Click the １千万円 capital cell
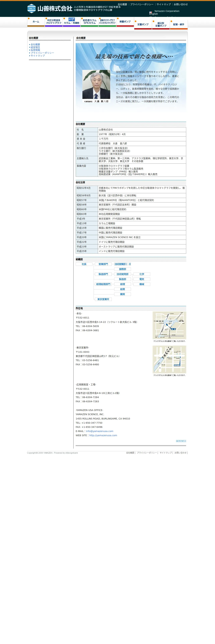215x644 pixels. point(142,139)
